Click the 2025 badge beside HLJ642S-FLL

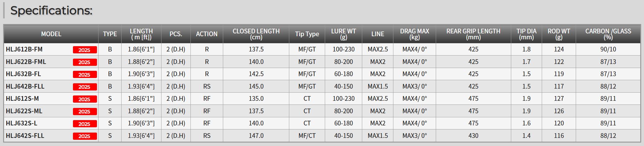pyautogui.click(x=84, y=136)
